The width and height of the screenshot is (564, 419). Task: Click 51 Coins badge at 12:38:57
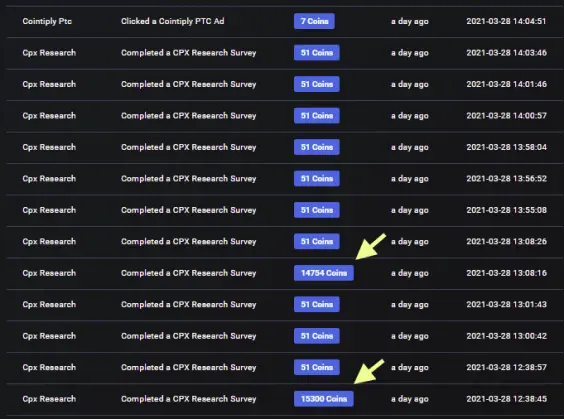tap(317, 367)
